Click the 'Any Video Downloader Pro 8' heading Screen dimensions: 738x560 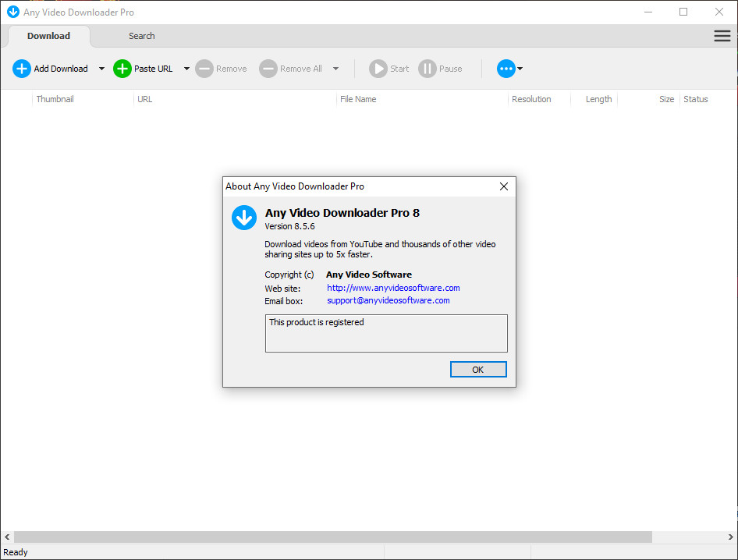click(342, 213)
